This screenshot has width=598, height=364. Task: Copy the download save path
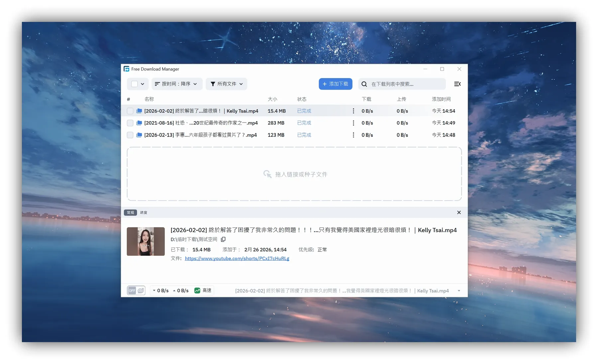223,239
